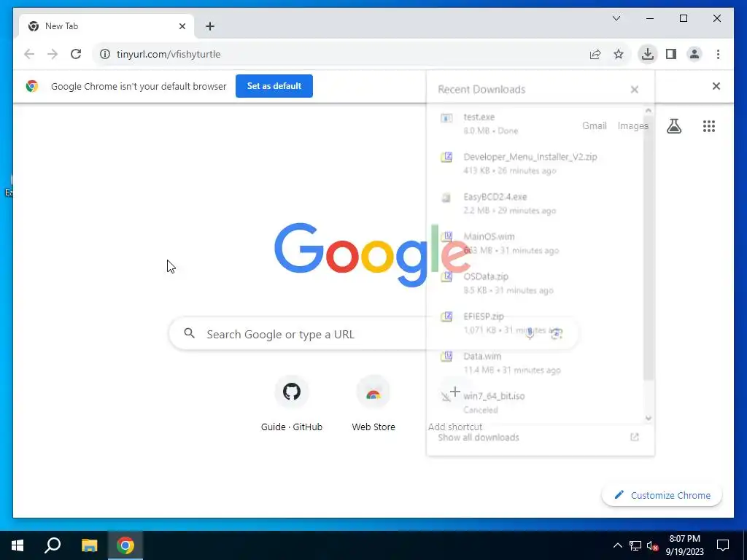The width and height of the screenshot is (747, 560).
Task: Show all downloads link
Action: pos(479,437)
